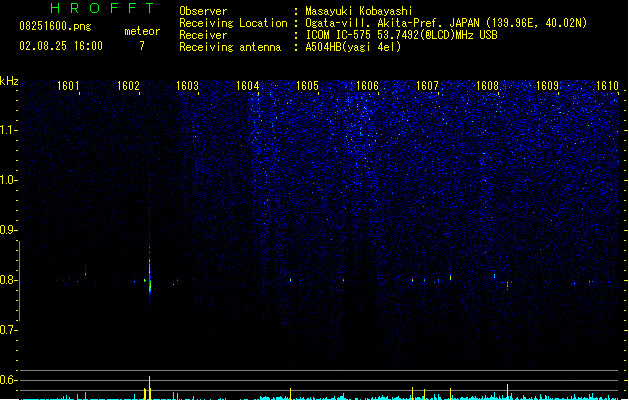This screenshot has height=400, width=629.
Task: Click the A504HB(yagi 4el) antenna text
Action: click(353, 47)
